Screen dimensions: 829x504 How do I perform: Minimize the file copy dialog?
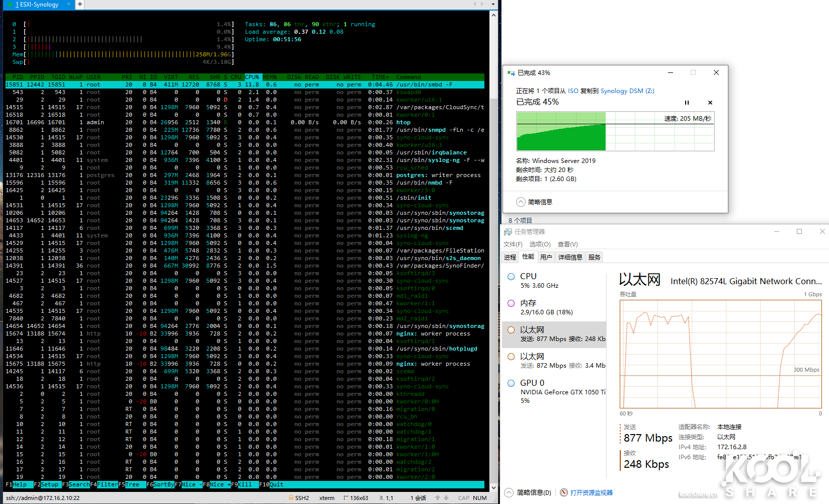click(671, 72)
